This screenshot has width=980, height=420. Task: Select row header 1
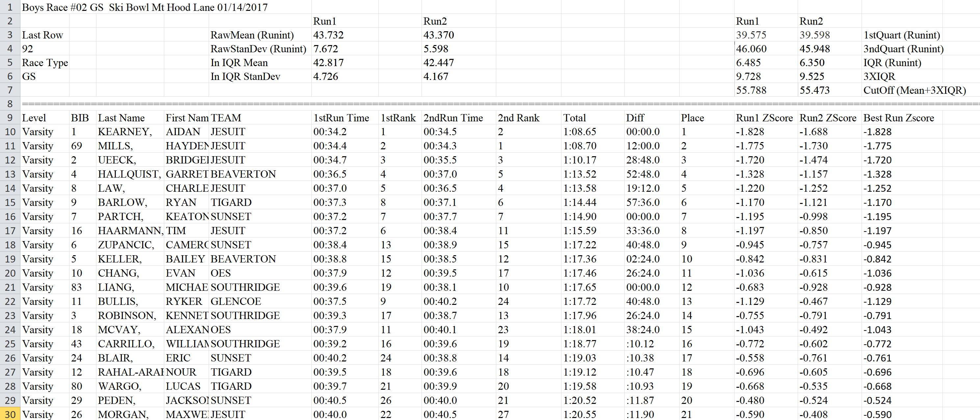[10, 7]
